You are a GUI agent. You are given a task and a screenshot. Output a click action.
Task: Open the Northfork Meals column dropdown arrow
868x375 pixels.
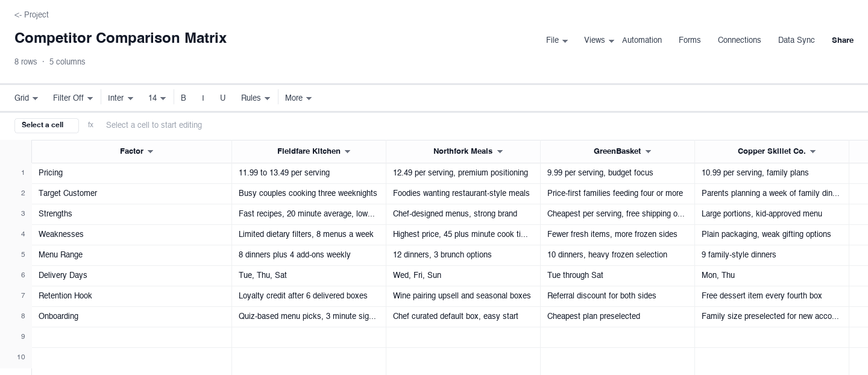pos(500,152)
